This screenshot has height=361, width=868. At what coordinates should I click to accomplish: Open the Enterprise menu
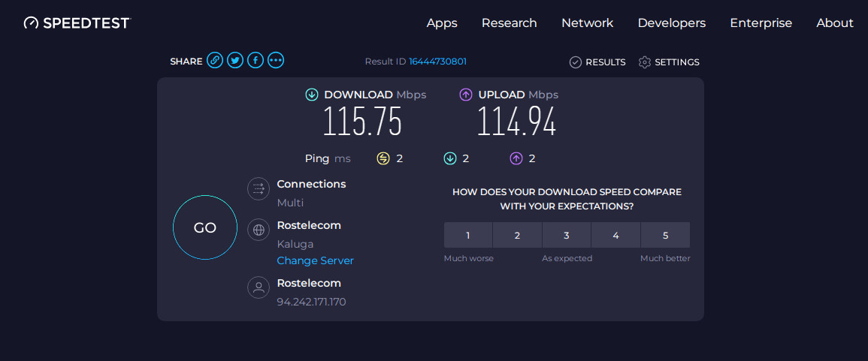[x=761, y=23]
